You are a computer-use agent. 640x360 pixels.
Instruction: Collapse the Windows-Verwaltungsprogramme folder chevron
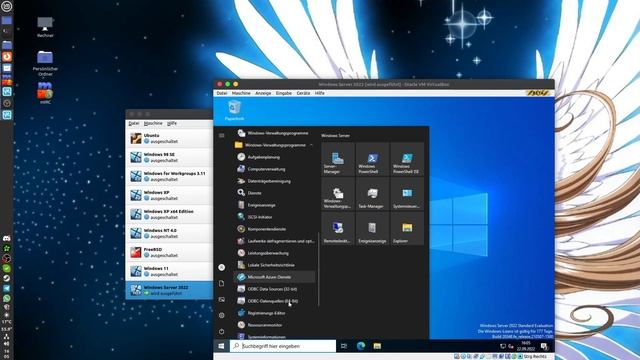click(311, 145)
